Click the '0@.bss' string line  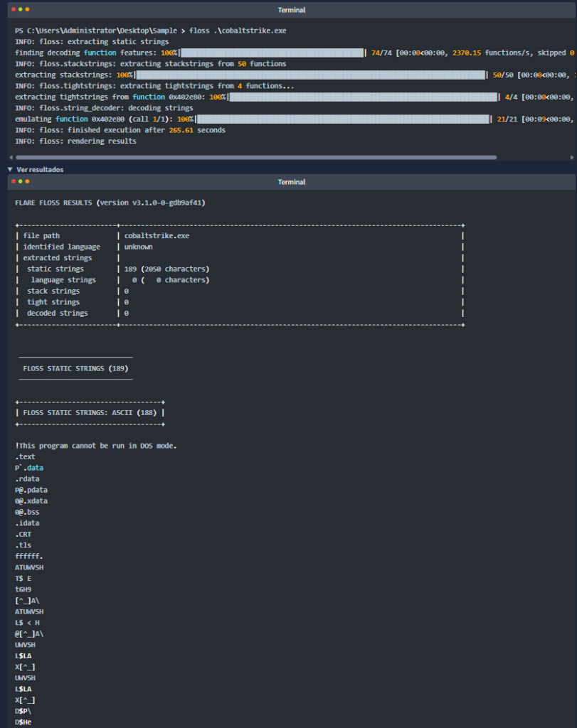click(x=27, y=512)
